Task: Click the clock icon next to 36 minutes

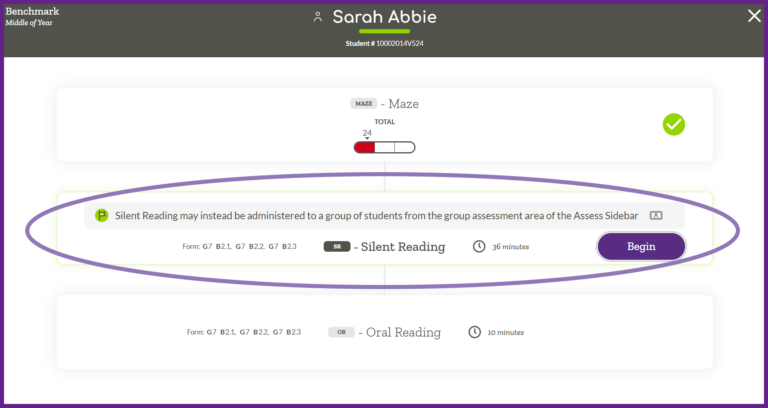Action: click(x=479, y=246)
